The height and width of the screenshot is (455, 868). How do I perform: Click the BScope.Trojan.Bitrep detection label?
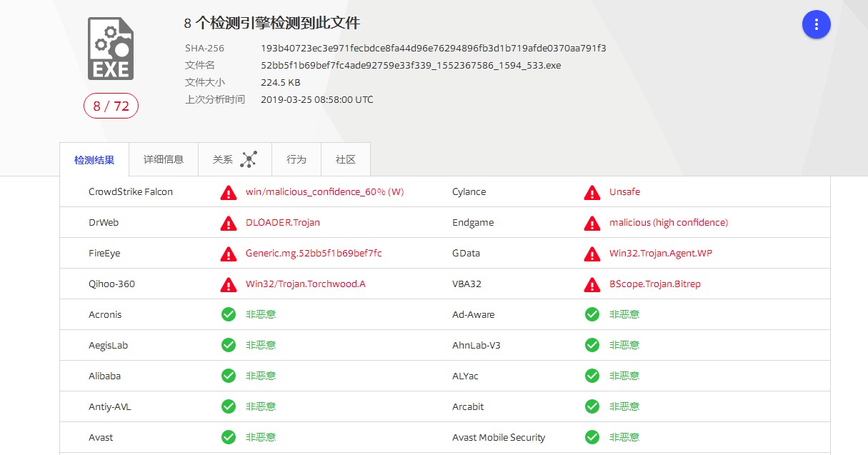(654, 284)
